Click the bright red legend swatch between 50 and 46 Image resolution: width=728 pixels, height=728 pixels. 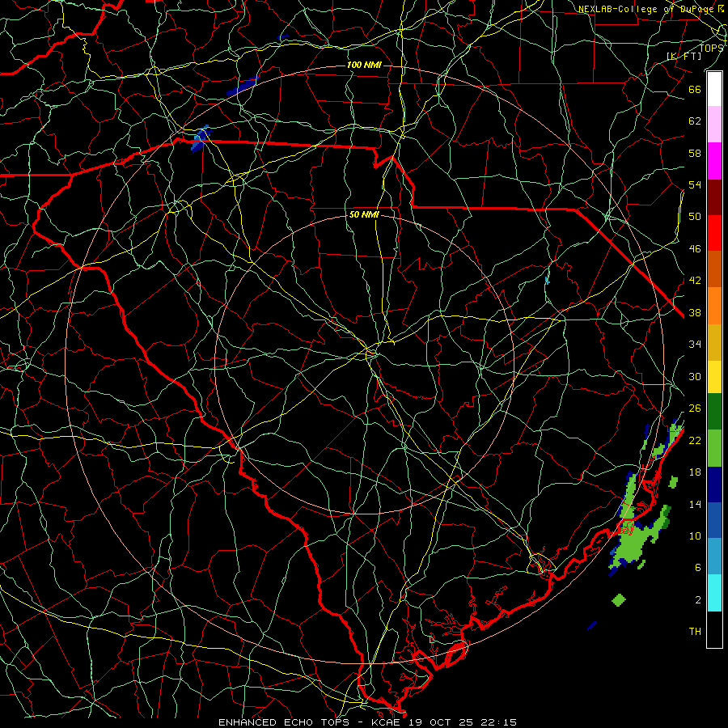pos(714,233)
